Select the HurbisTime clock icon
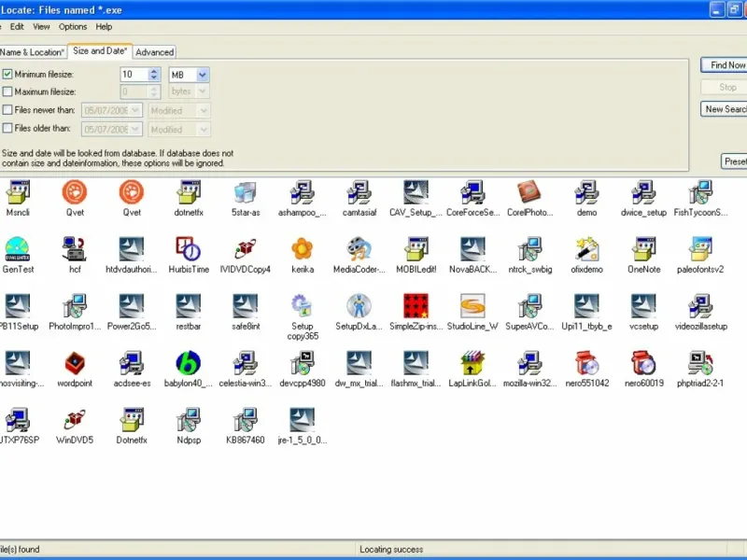Image resolution: width=747 pixels, height=560 pixels. point(189,248)
